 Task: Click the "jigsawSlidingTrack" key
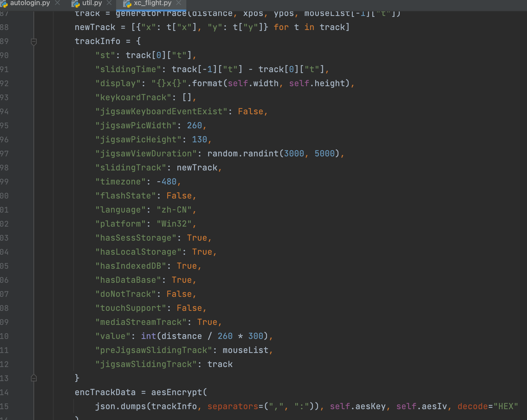point(146,364)
